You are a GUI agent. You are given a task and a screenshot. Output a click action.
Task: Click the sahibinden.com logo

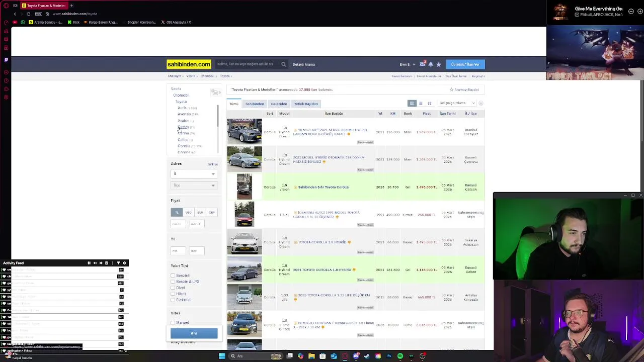point(189,64)
